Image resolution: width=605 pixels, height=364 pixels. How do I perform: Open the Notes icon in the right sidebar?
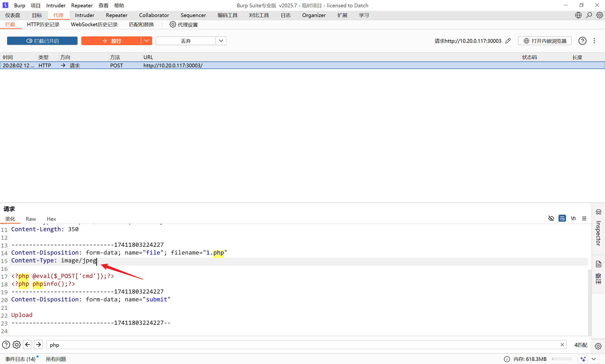pos(598,264)
